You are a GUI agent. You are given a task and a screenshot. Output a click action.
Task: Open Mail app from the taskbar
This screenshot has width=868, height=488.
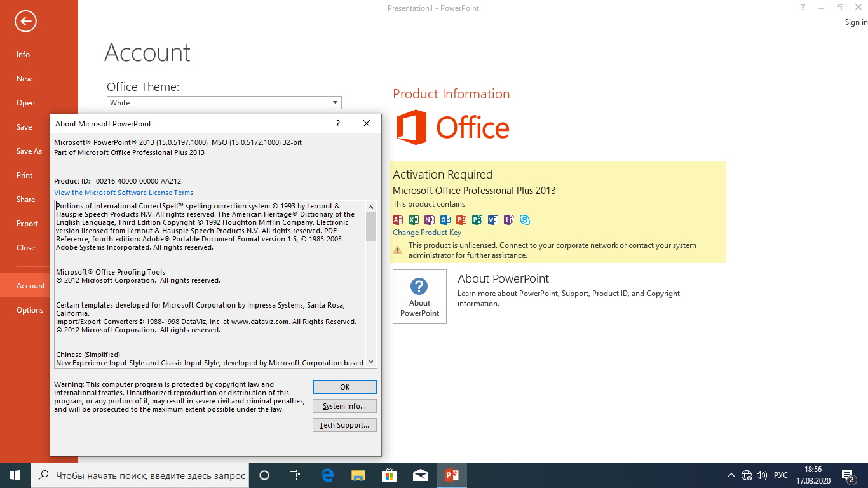click(x=420, y=475)
